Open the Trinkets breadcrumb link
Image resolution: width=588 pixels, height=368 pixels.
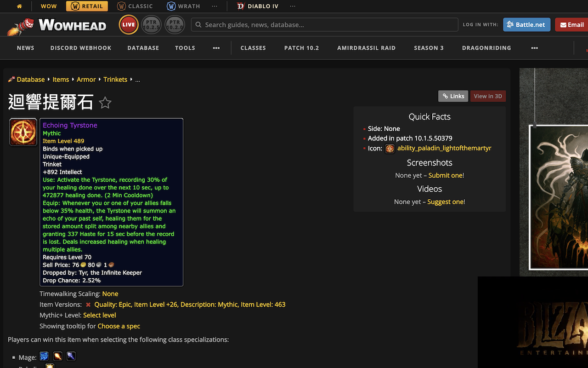point(115,80)
